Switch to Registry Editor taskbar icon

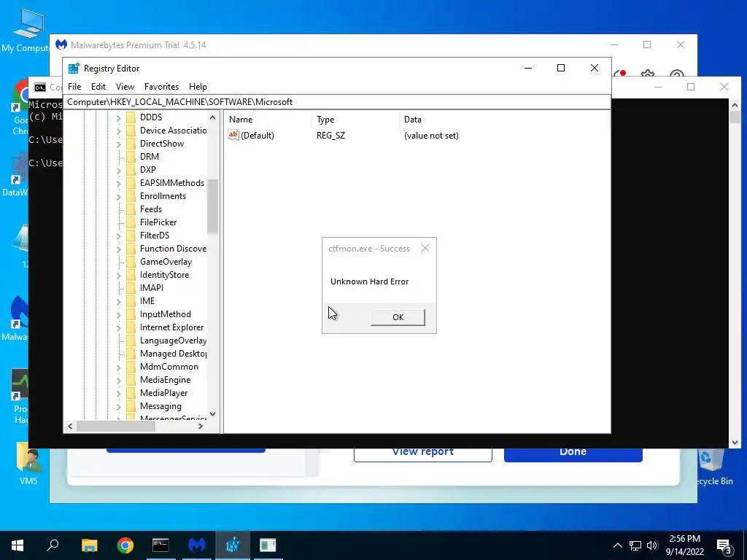233,545
